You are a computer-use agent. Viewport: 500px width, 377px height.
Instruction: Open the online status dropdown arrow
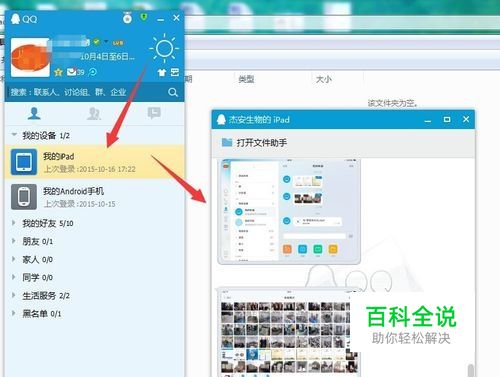(x=106, y=42)
